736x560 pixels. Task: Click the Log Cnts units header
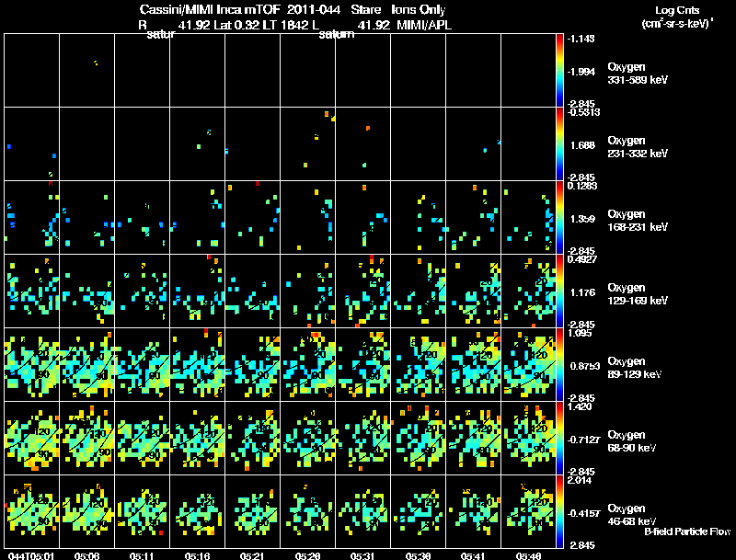coord(677,17)
